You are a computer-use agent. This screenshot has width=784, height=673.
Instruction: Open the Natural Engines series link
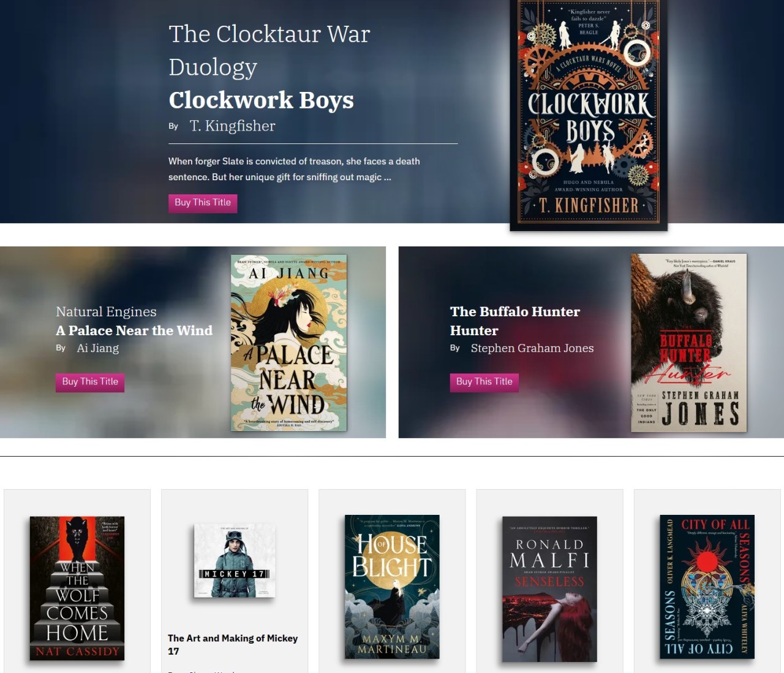click(106, 311)
